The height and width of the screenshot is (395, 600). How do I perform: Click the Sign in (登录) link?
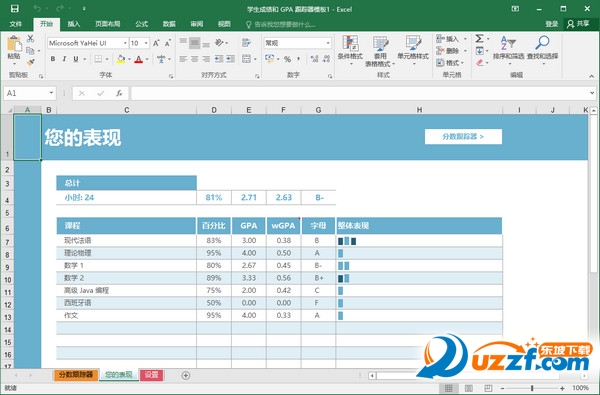[551, 24]
